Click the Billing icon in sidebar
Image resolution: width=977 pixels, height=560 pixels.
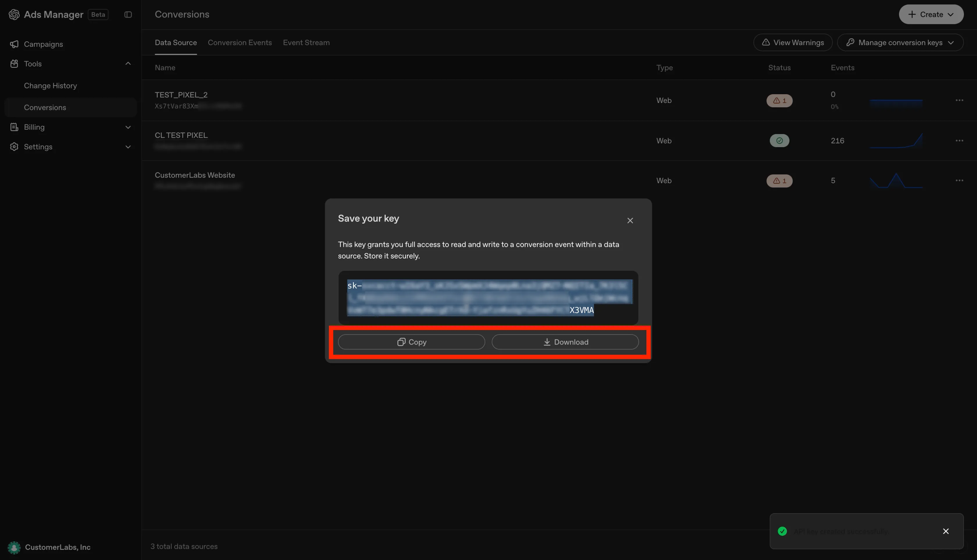[14, 127]
